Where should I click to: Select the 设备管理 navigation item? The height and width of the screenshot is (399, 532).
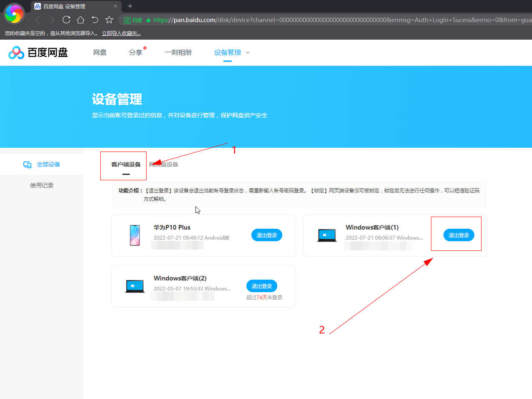[x=228, y=52]
